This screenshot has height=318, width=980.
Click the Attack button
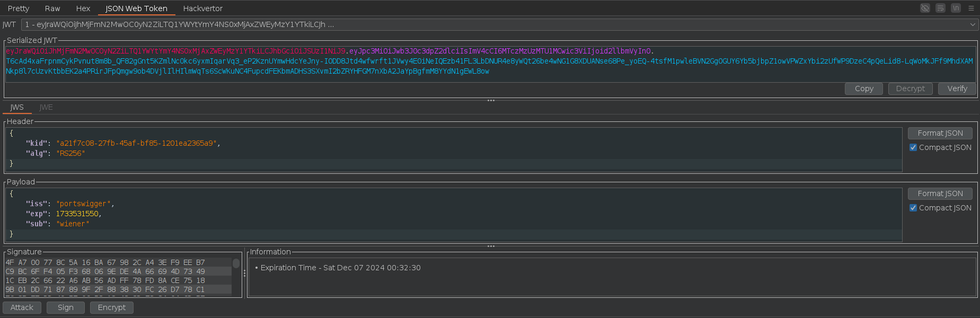(x=22, y=307)
